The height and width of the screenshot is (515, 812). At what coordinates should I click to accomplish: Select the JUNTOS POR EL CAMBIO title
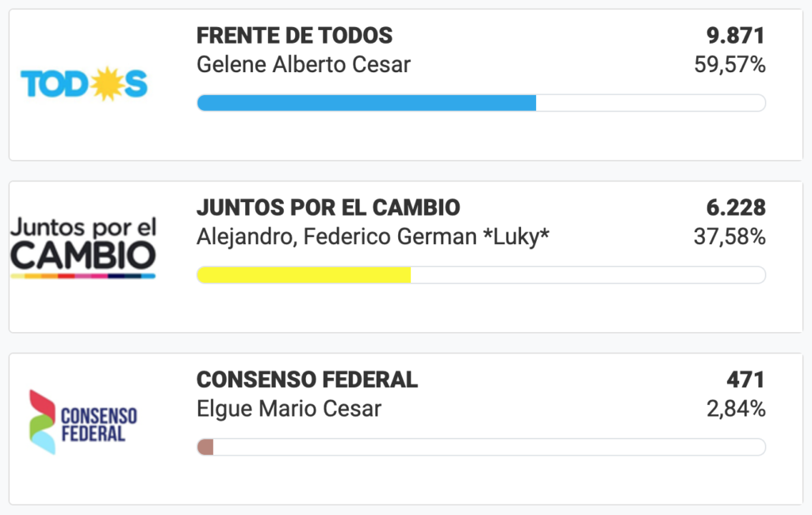[x=328, y=208]
